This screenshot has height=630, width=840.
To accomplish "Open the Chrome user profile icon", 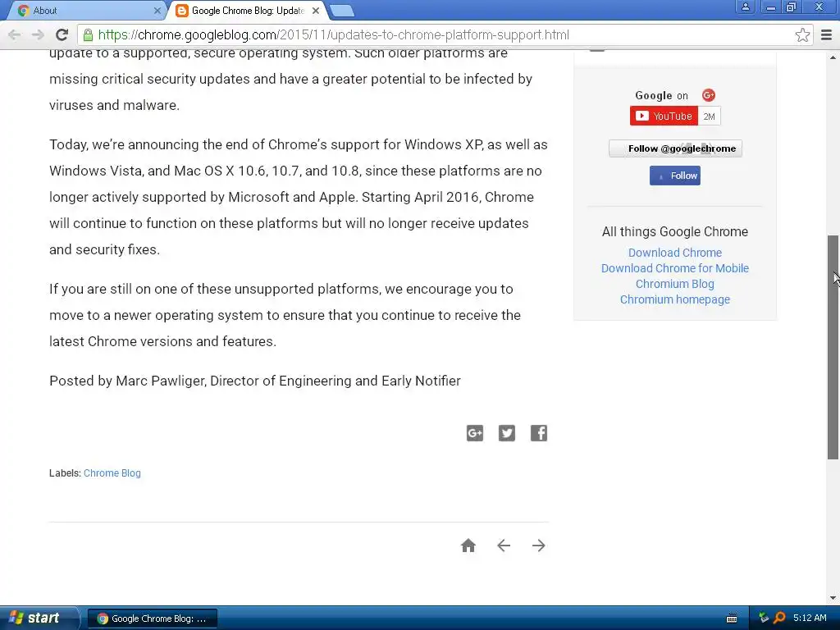I will pos(745,7).
